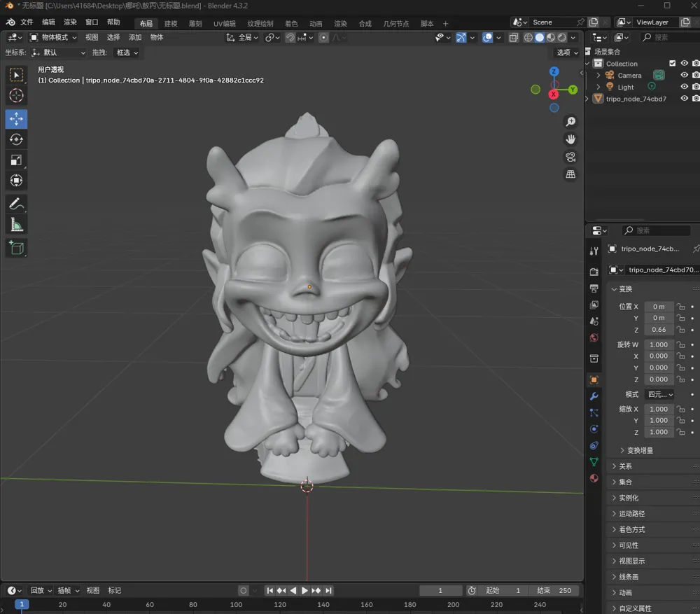Image resolution: width=700 pixels, height=614 pixels.
Task: Select the Move tool in the toolbar
Action: pos(16,119)
